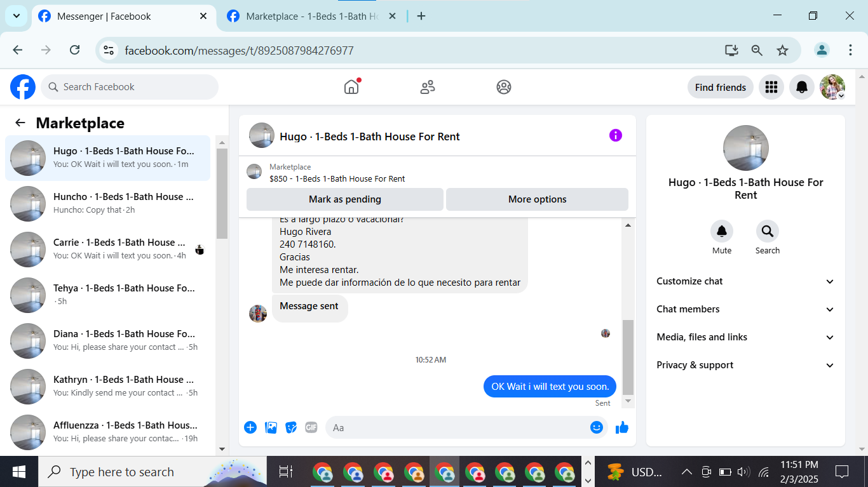The width and height of the screenshot is (868, 487).
Task: Open the Chrome tab search dropdown
Action: (16, 16)
